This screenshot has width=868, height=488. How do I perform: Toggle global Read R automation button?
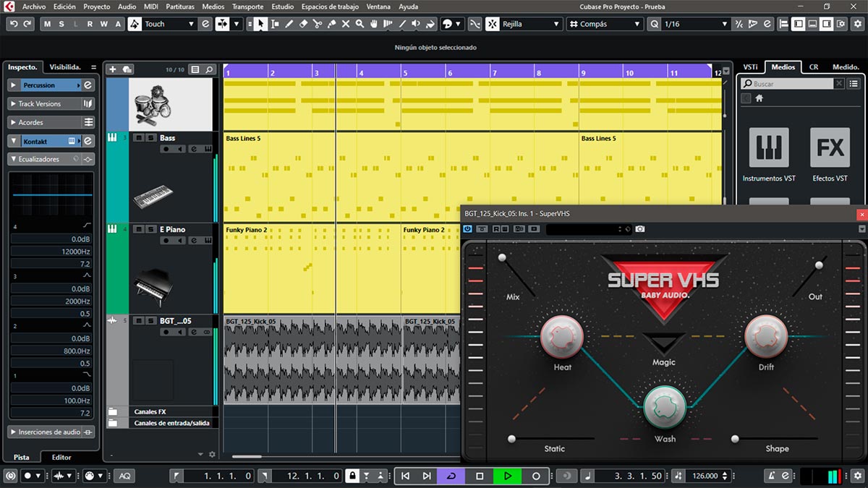click(x=90, y=24)
